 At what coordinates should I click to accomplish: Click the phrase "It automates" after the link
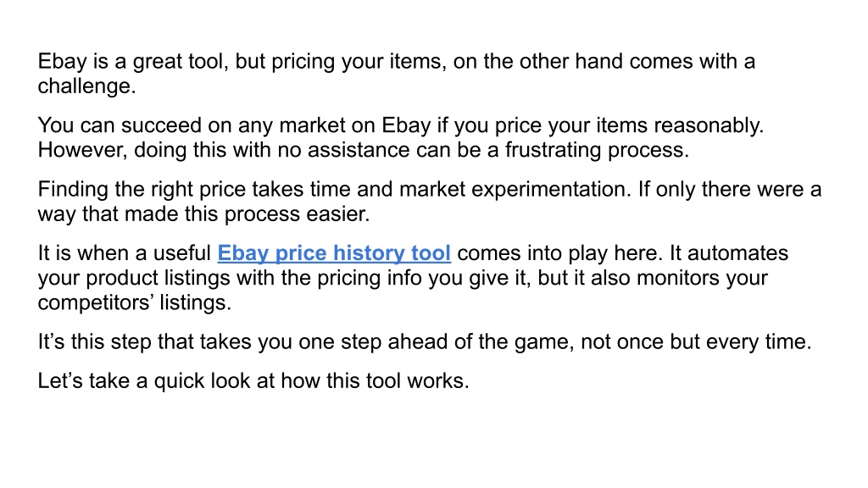729,253
